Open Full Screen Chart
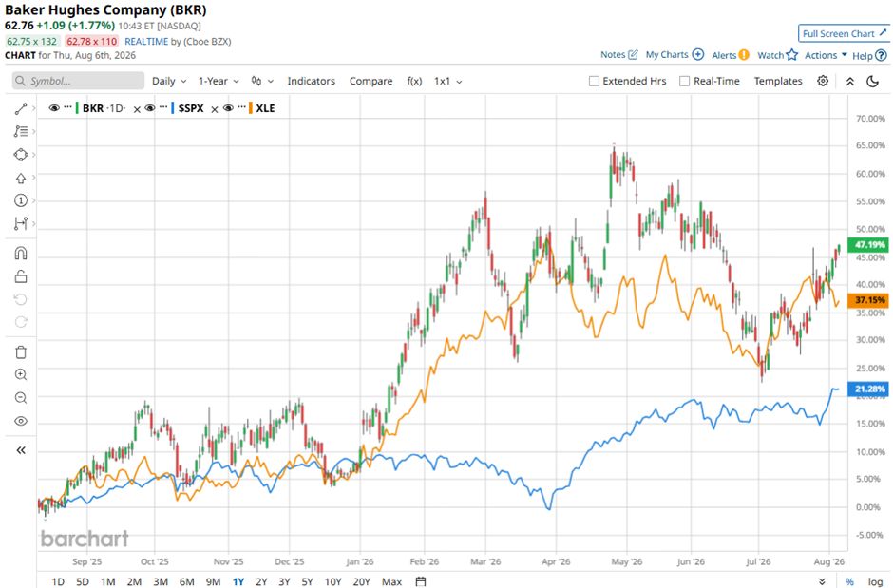The height and width of the screenshot is (588, 893). click(x=844, y=33)
